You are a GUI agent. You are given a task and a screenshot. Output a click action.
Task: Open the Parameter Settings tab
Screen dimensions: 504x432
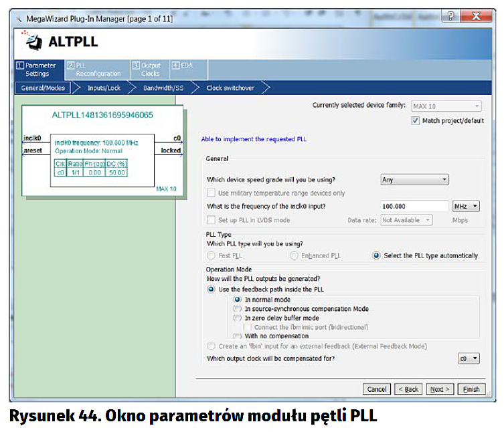(37, 70)
